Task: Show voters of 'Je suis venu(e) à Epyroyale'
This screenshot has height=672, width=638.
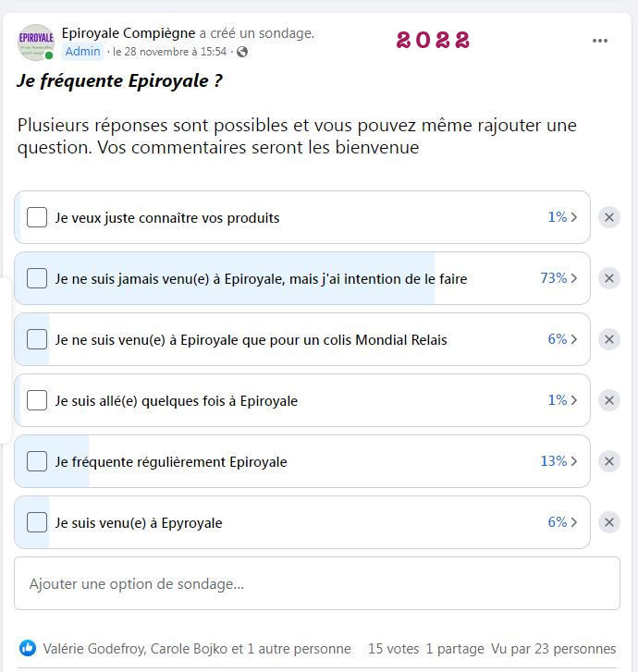Action: (562, 522)
